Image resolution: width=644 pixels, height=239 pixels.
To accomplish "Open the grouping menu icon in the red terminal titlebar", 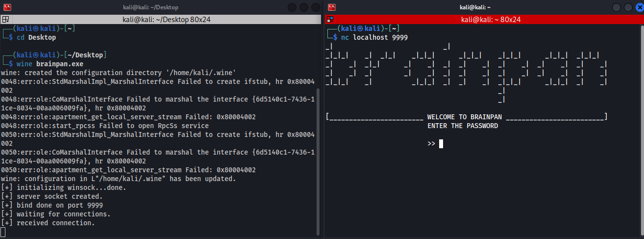I will click(x=330, y=20).
